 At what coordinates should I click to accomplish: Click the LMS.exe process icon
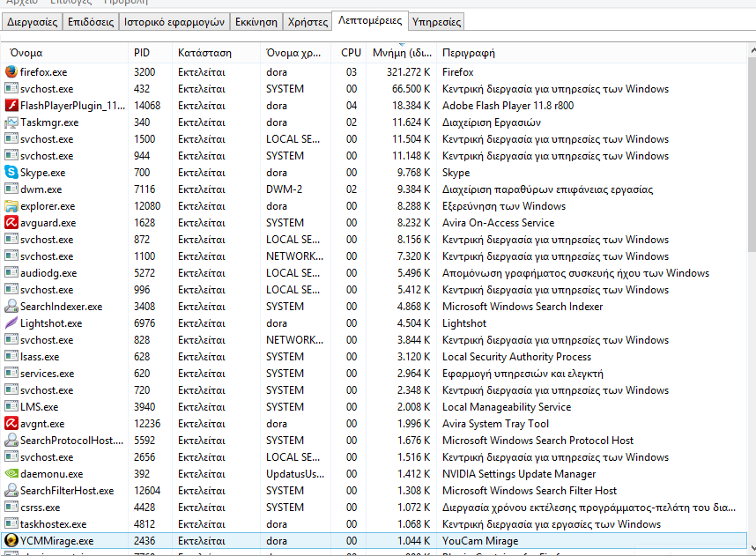pos(11,406)
